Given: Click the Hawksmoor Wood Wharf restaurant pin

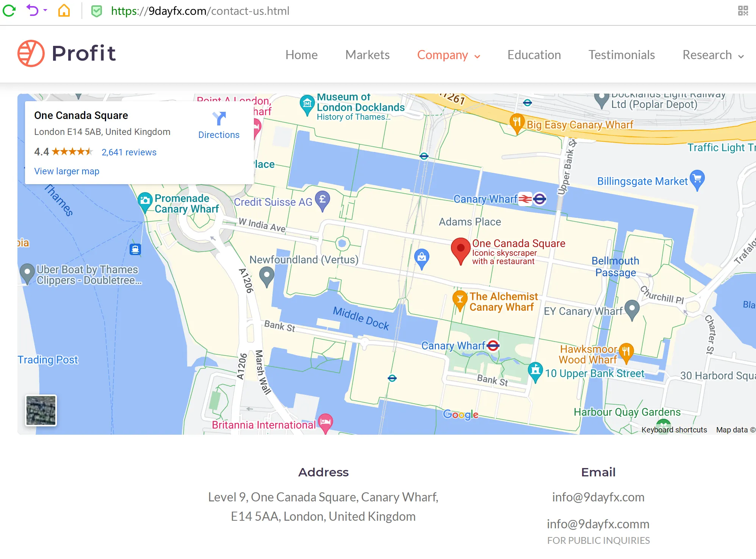Looking at the screenshot, I should 626,354.
